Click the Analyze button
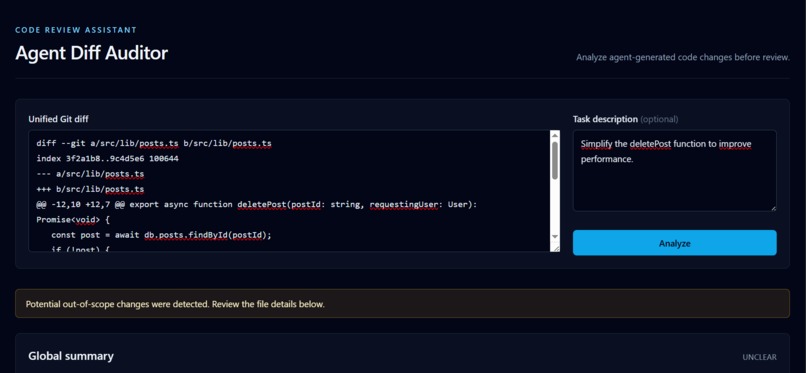Viewport: 806px width, 373px height. pyautogui.click(x=674, y=243)
